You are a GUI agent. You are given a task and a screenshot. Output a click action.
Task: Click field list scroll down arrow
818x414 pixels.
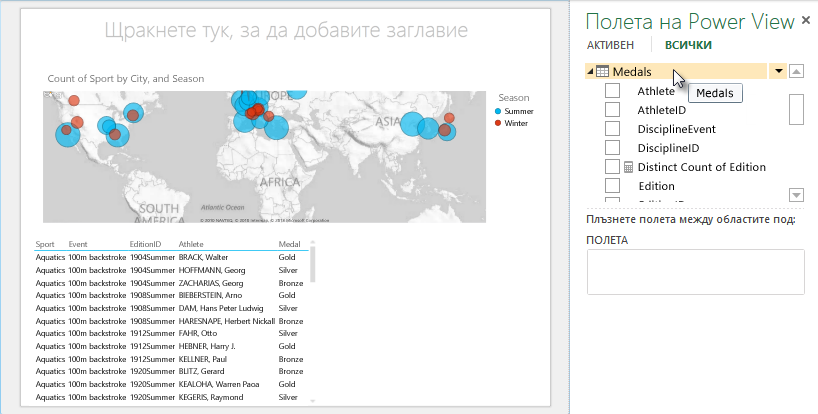click(796, 196)
